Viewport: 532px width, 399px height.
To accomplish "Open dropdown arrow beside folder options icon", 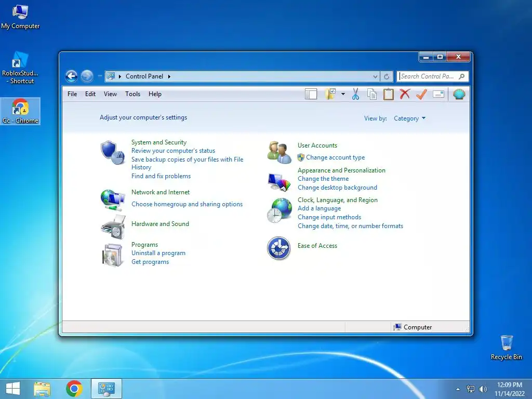I will 343,94.
